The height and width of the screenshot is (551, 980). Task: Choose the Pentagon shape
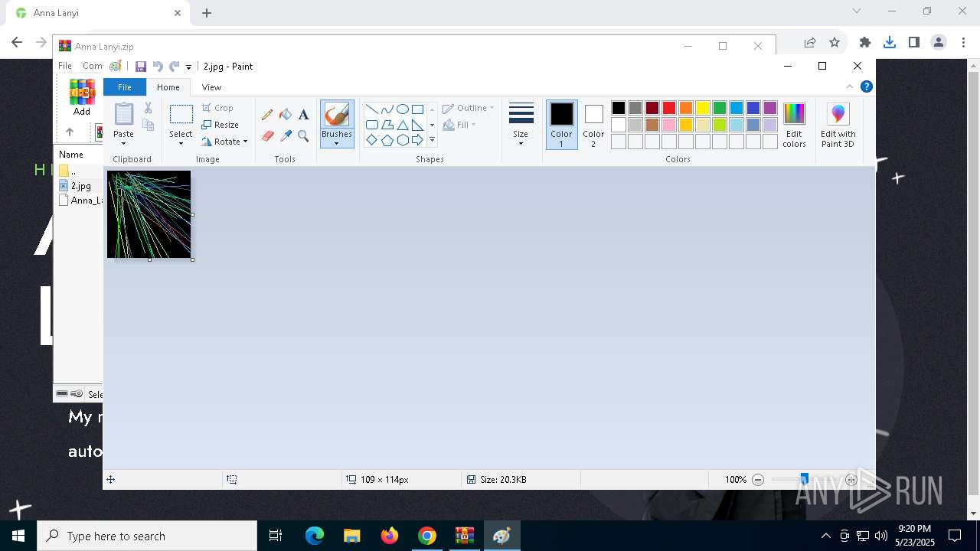click(x=387, y=140)
